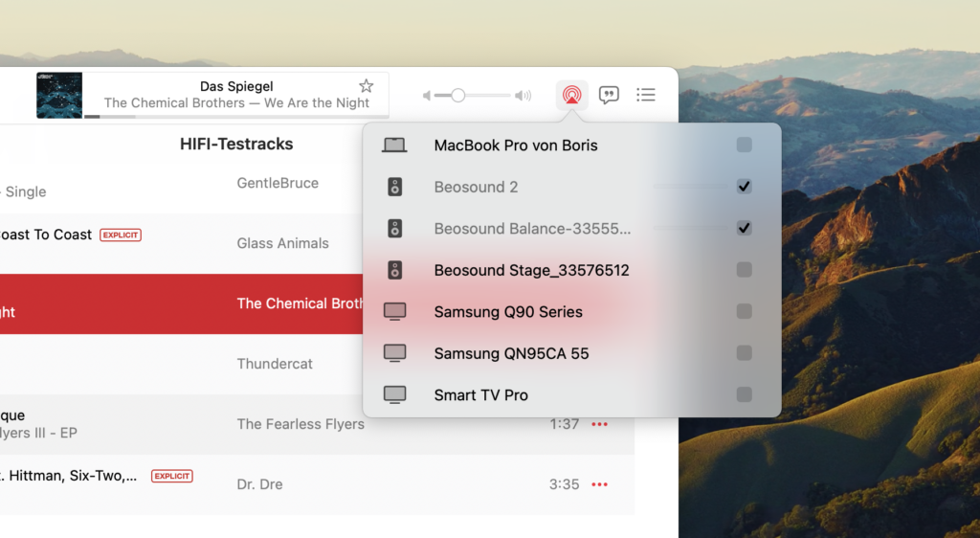Click the Samsung QN95CA 55 TV icon
The height and width of the screenshot is (538, 980).
(x=395, y=353)
